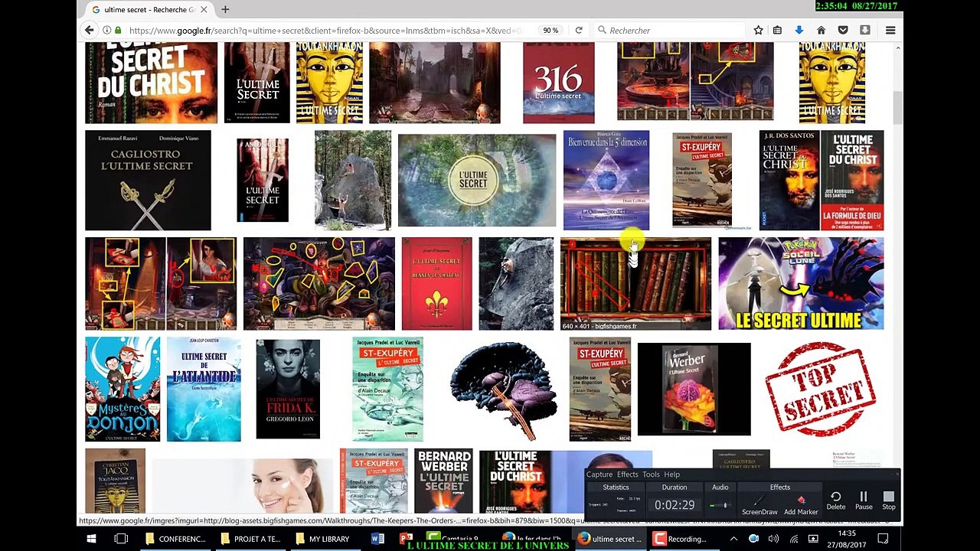Open the Pokémon 'LE SECRET ULTIME' image
Image resolution: width=980 pixels, height=551 pixels.
pyautogui.click(x=801, y=284)
